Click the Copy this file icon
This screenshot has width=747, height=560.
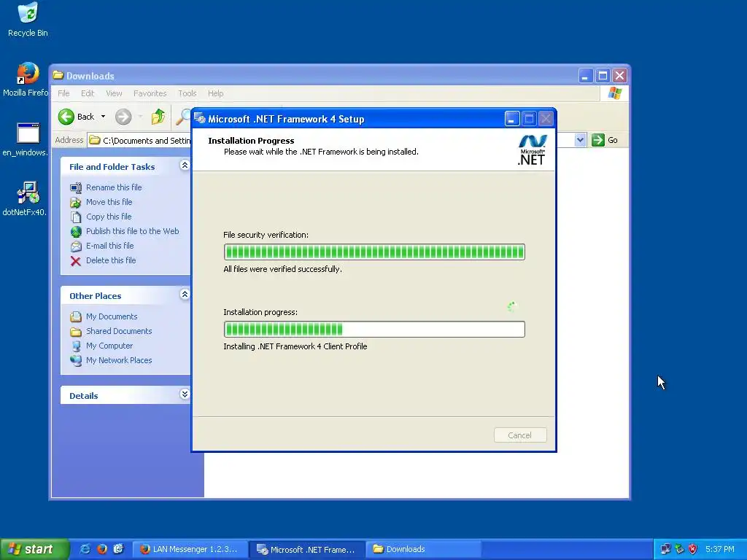pos(76,217)
